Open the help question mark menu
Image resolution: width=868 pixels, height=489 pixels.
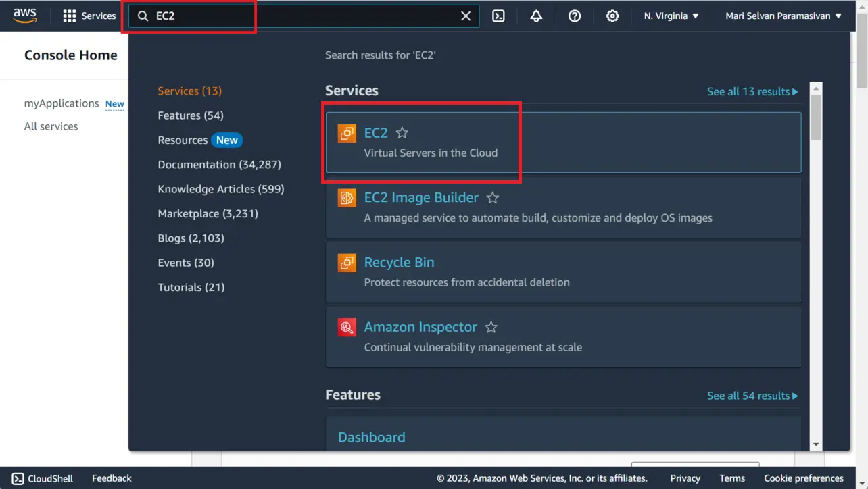[x=575, y=16]
